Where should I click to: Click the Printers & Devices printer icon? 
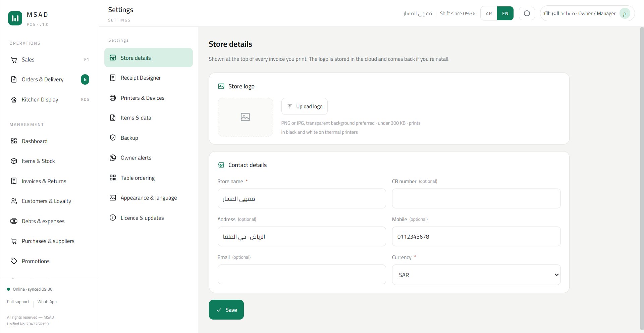click(113, 98)
